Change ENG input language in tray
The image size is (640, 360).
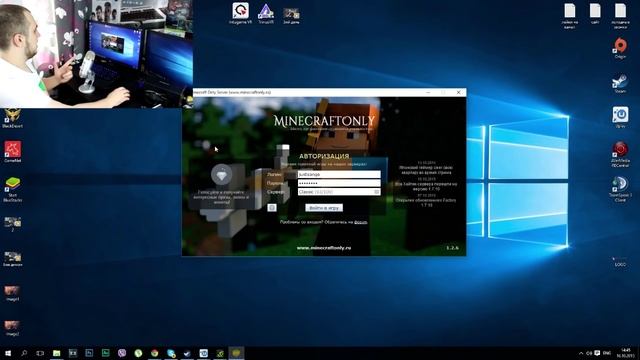tap(607, 353)
